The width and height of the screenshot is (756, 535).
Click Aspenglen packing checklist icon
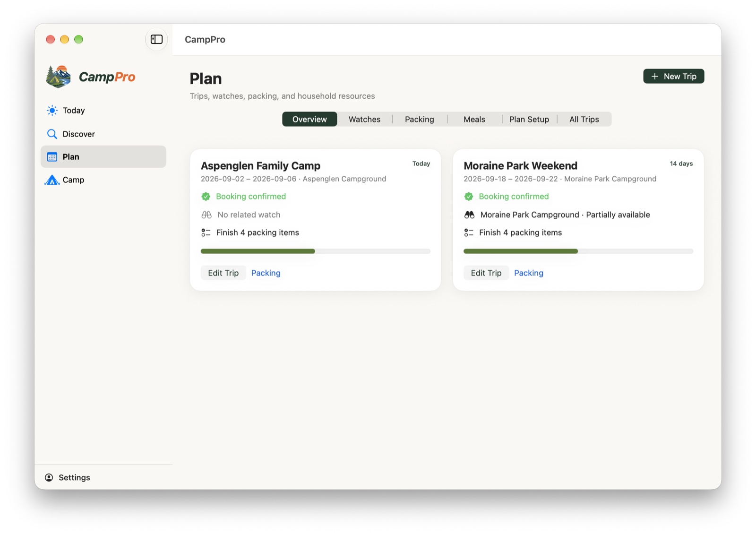206,233
